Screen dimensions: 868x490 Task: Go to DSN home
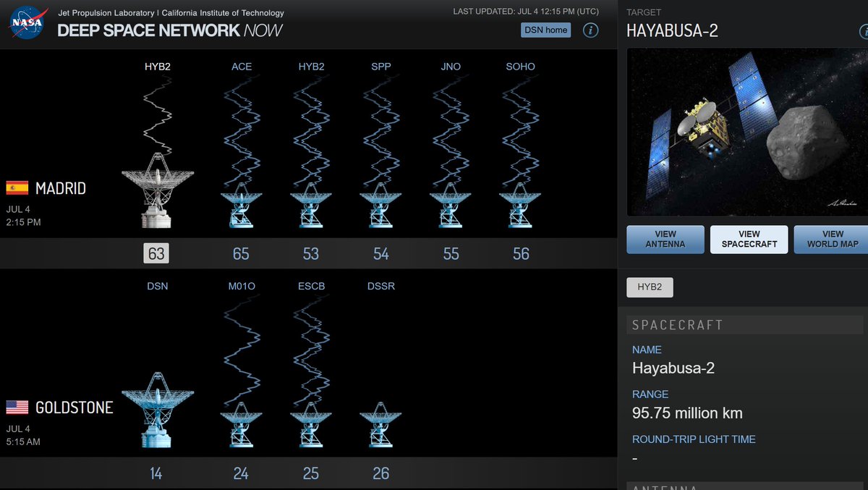tap(545, 30)
